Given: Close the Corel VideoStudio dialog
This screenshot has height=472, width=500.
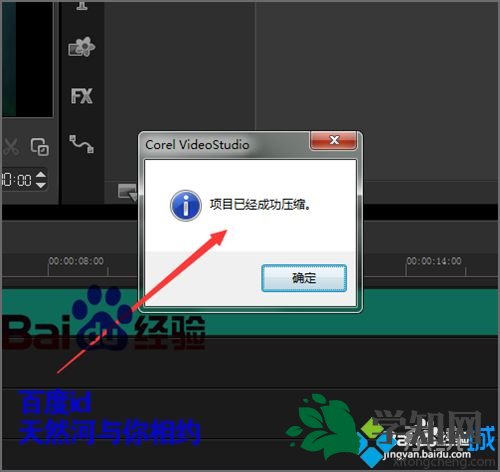Looking at the screenshot, I should pos(334,140).
